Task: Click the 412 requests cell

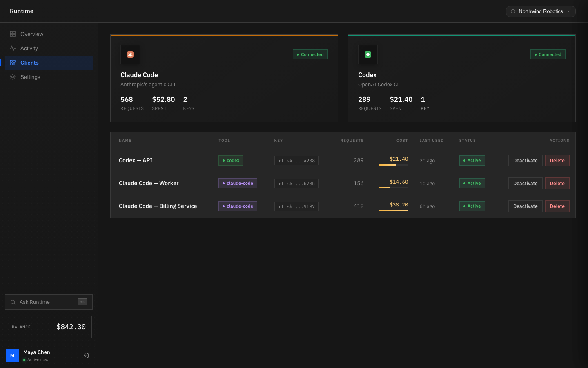Action: coord(359,206)
